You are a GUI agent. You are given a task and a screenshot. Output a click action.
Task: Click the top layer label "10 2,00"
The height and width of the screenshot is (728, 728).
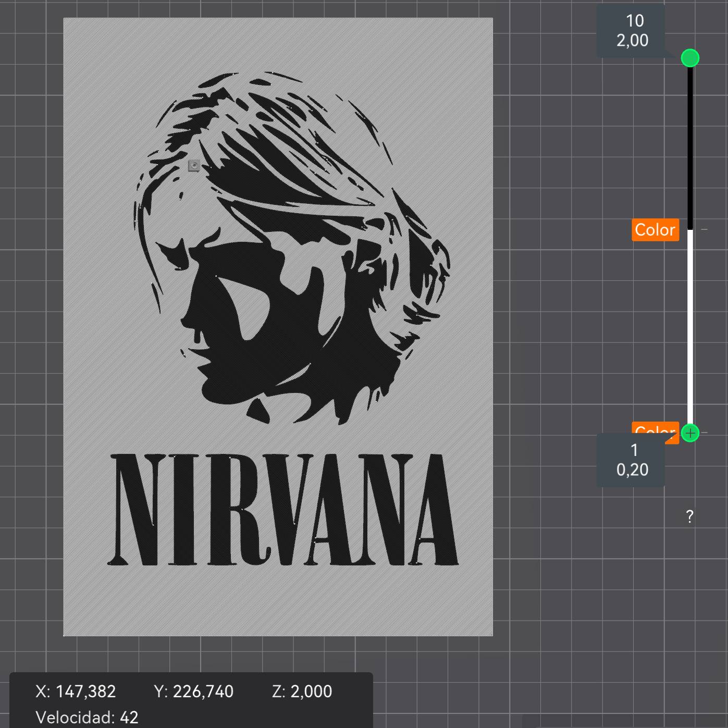(632, 31)
